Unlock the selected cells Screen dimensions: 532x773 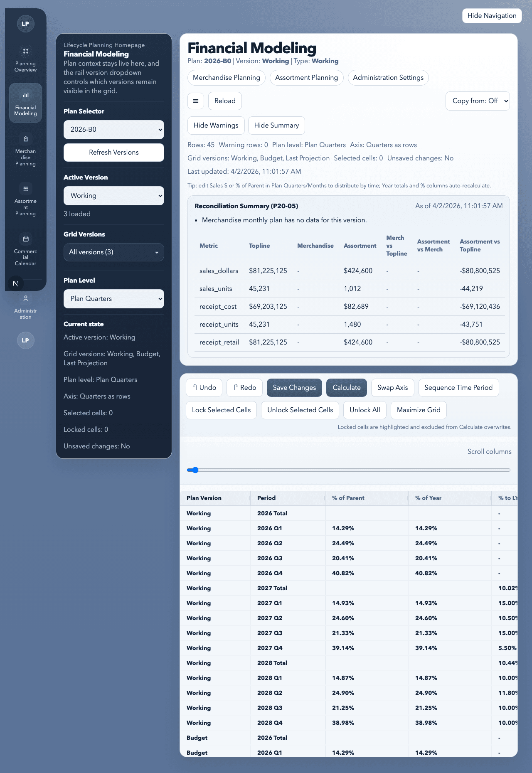pyautogui.click(x=300, y=410)
